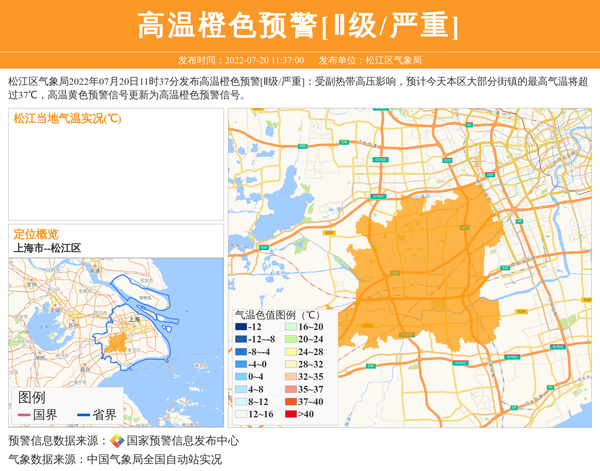Select the 35~37 legend color swatch
The height and width of the screenshot is (471, 600).
click(x=289, y=389)
